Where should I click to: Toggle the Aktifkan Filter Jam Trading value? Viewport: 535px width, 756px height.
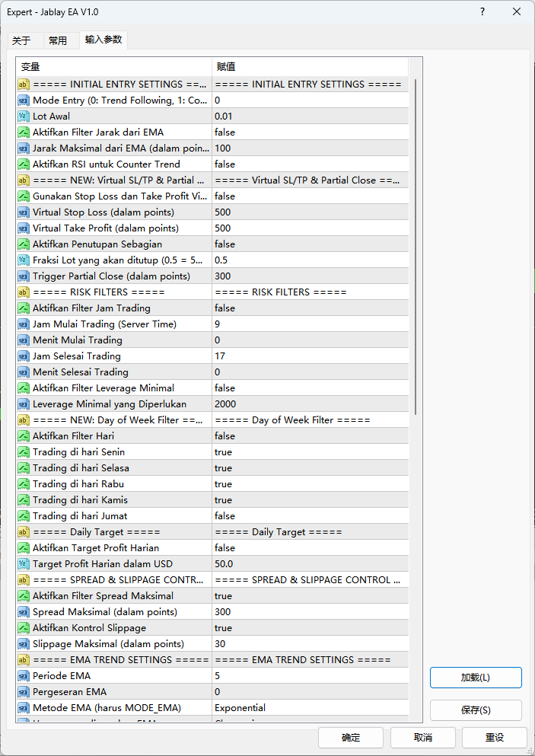(x=310, y=308)
